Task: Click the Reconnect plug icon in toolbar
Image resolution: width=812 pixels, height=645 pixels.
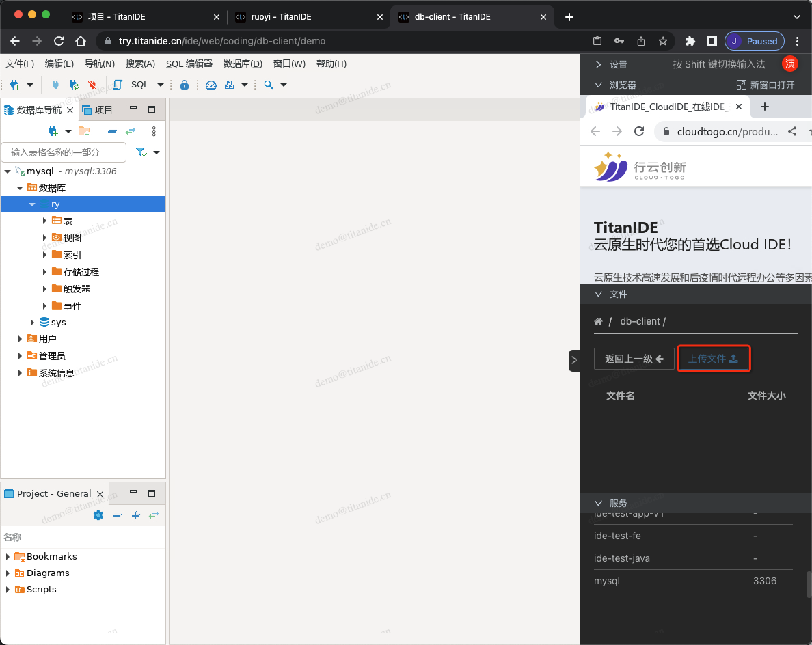Action: coord(75,85)
